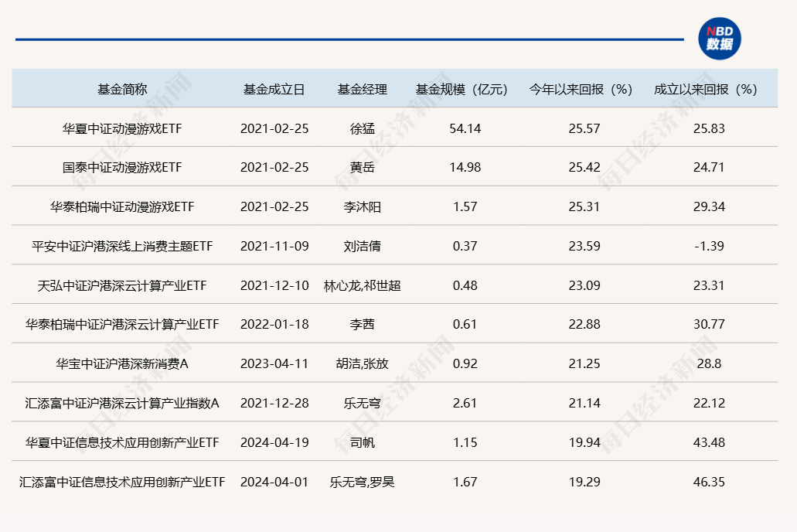Select fund size value 14.98
797x532 pixels.
tap(465, 167)
